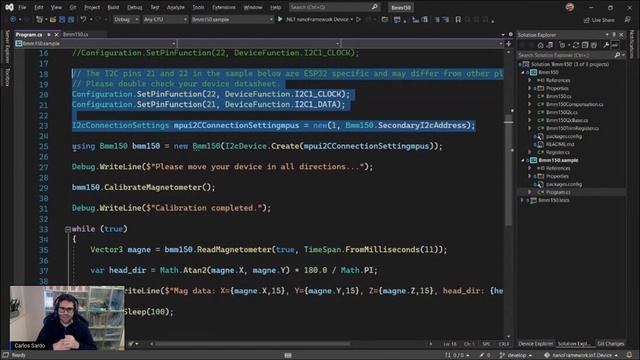Click the bookmark icon in the toolbar
The height and width of the screenshot is (360, 640).
coord(458,19)
